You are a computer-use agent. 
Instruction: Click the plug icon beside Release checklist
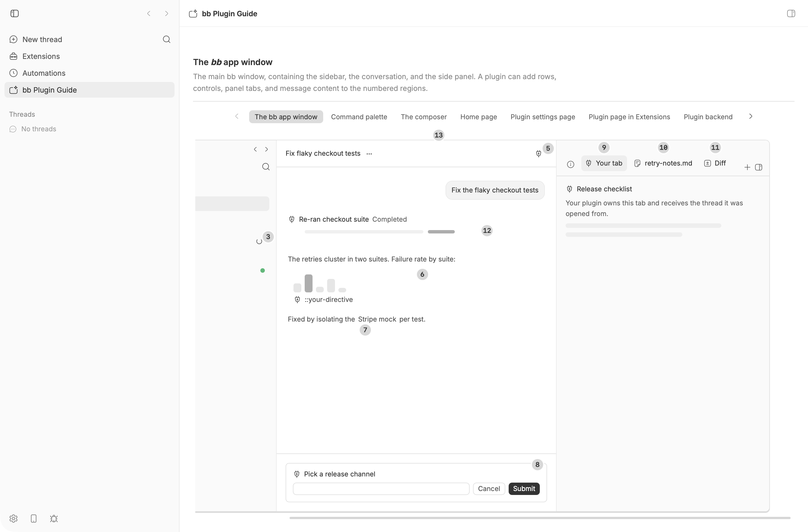pos(570,189)
